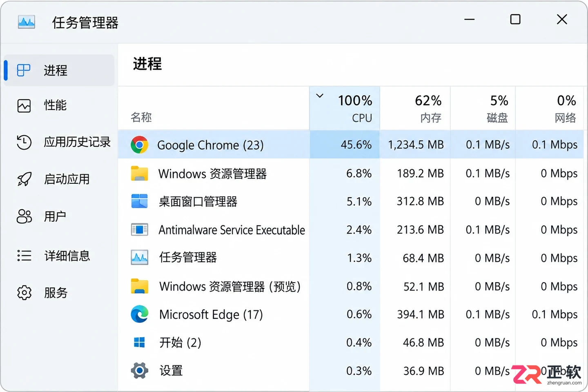Screen dimensions: 588x392
Task: Click the 进程 sidebar icon
Action: point(24,70)
